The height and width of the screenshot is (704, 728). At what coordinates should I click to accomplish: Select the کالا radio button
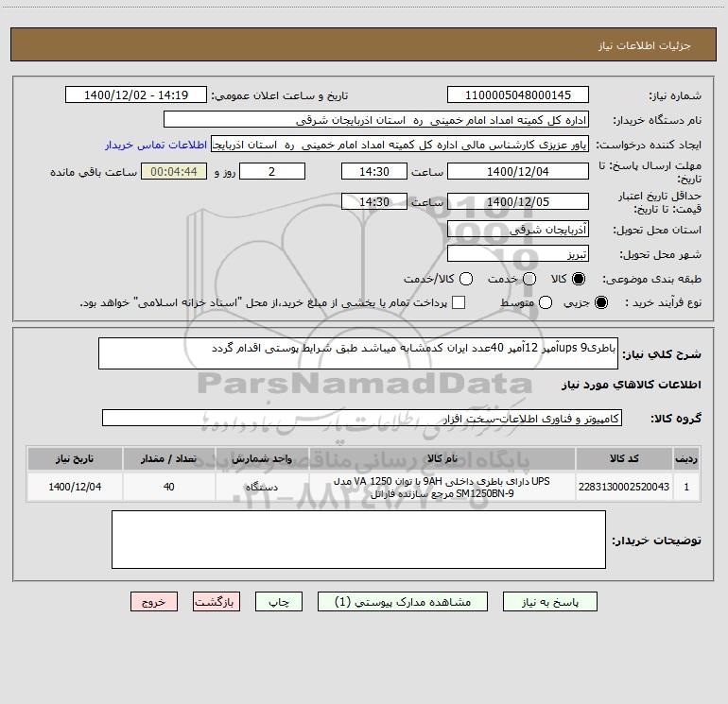[x=579, y=279]
